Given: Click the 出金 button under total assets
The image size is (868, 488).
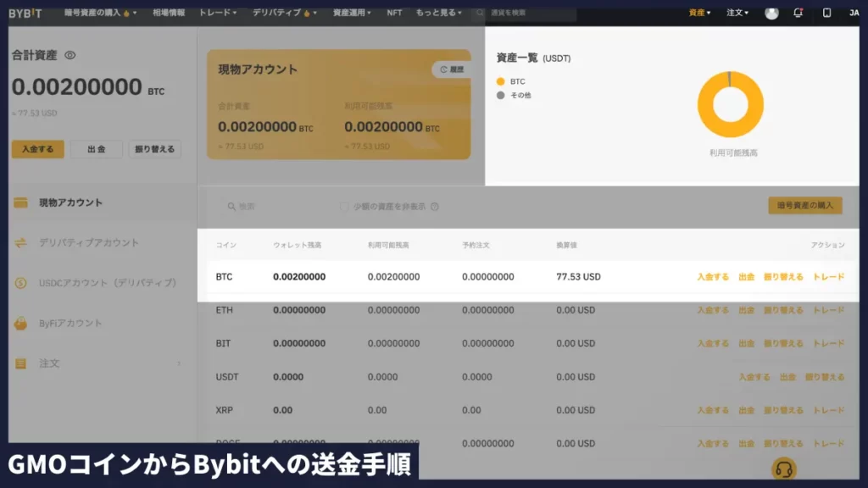Looking at the screenshot, I should [x=97, y=149].
